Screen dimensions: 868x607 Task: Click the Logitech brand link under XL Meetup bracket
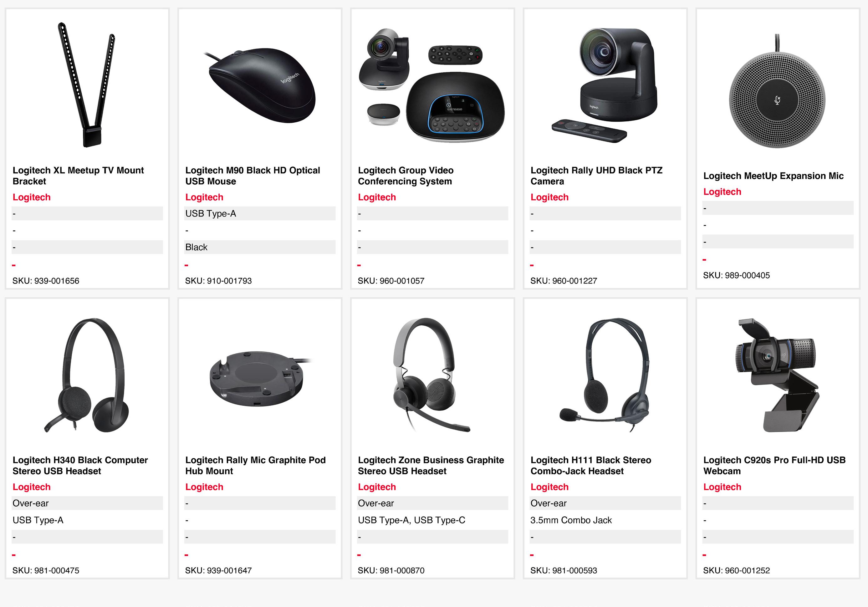click(x=31, y=197)
